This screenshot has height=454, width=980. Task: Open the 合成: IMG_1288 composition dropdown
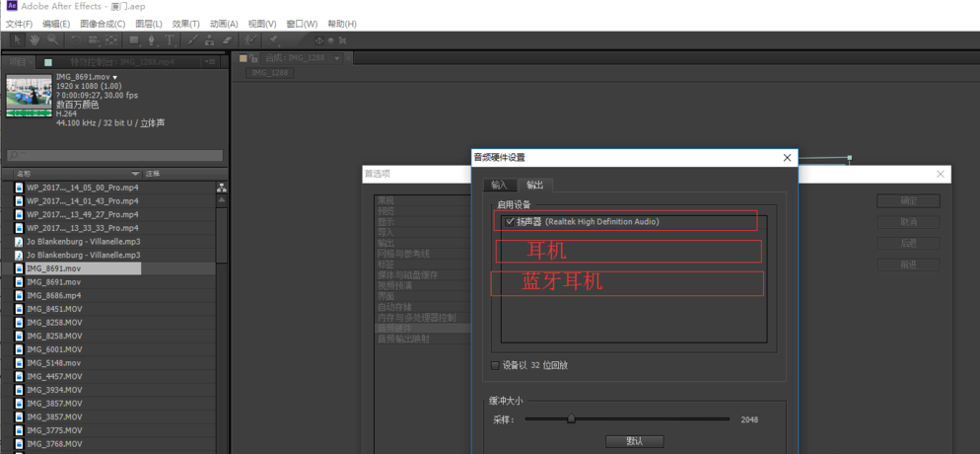pos(337,58)
